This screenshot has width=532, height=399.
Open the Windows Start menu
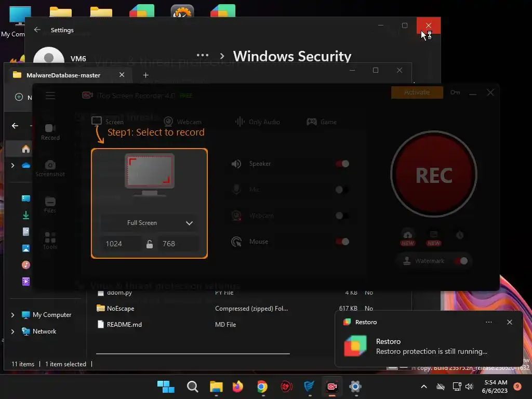point(166,387)
